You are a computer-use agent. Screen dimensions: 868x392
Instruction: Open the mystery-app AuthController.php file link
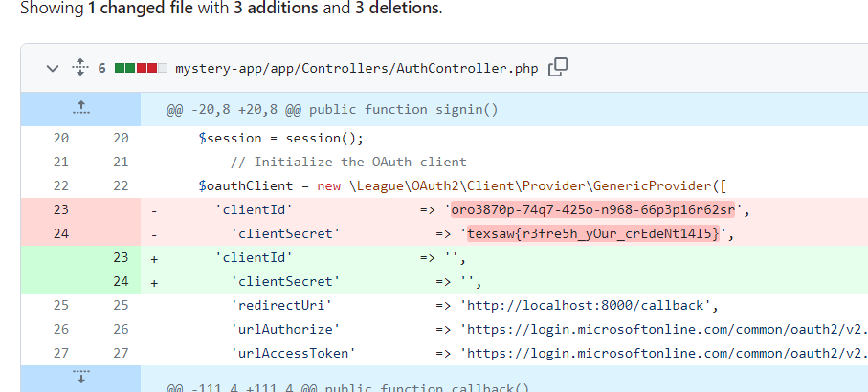pos(357,69)
